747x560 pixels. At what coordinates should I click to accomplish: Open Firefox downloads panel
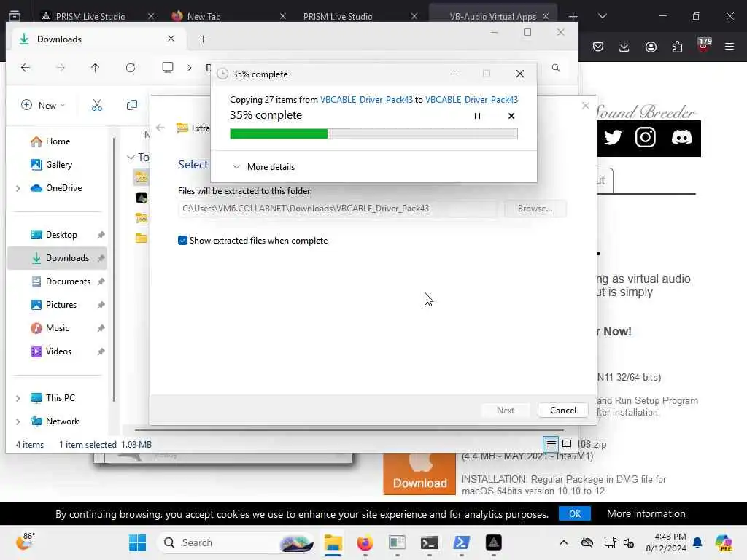tap(624, 47)
